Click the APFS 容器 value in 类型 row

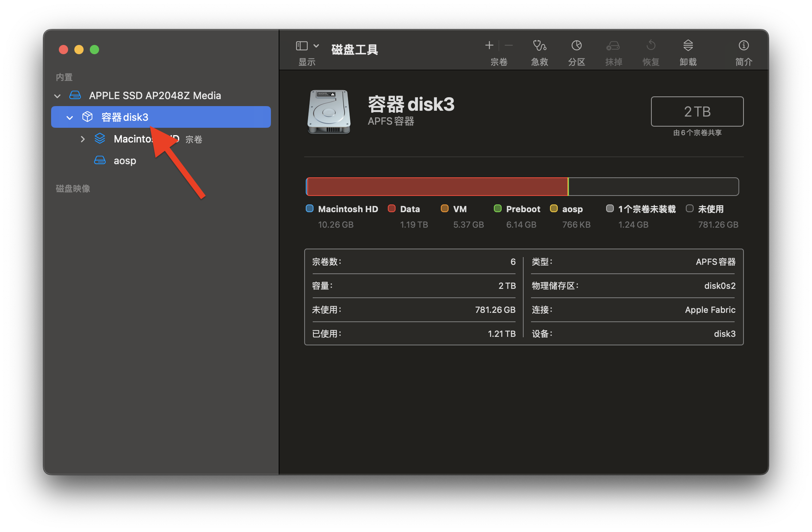pyautogui.click(x=716, y=262)
